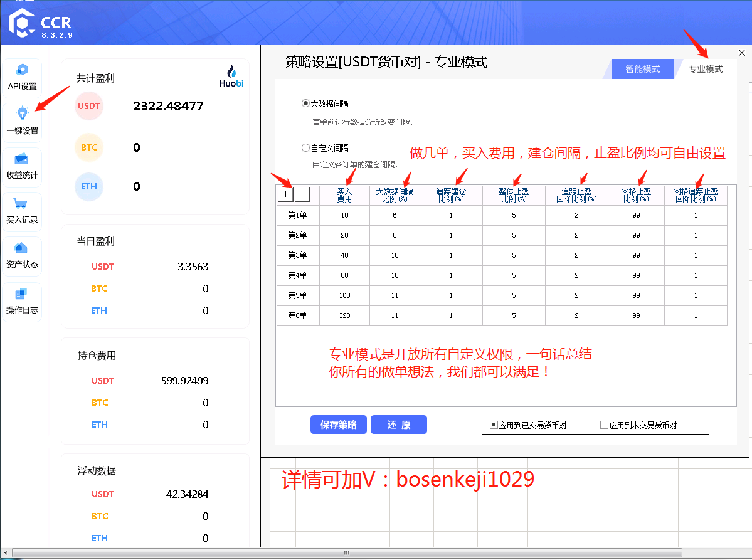Image resolution: width=752 pixels, height=560 pixels.
Task: Edit 整体止盈比例 cell of 第1单
Action: pyautogui.click(x=514, y=215)
